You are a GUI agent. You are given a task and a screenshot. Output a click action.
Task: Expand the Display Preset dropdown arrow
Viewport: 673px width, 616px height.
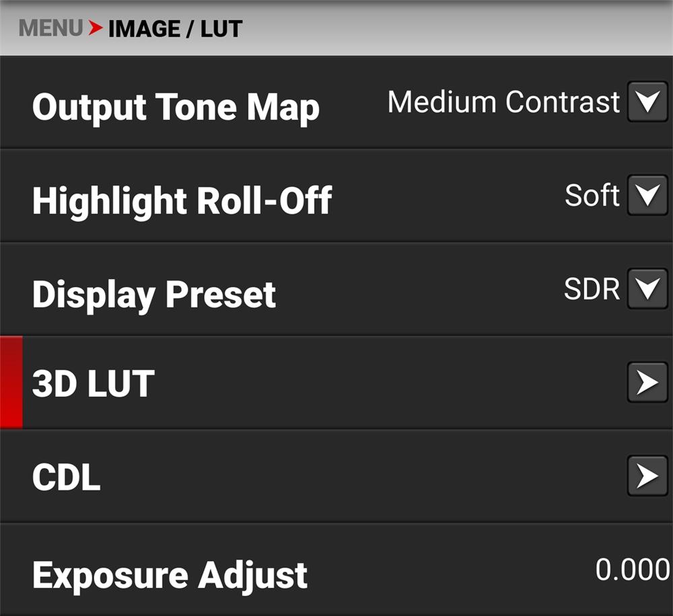tap(647, 289)
